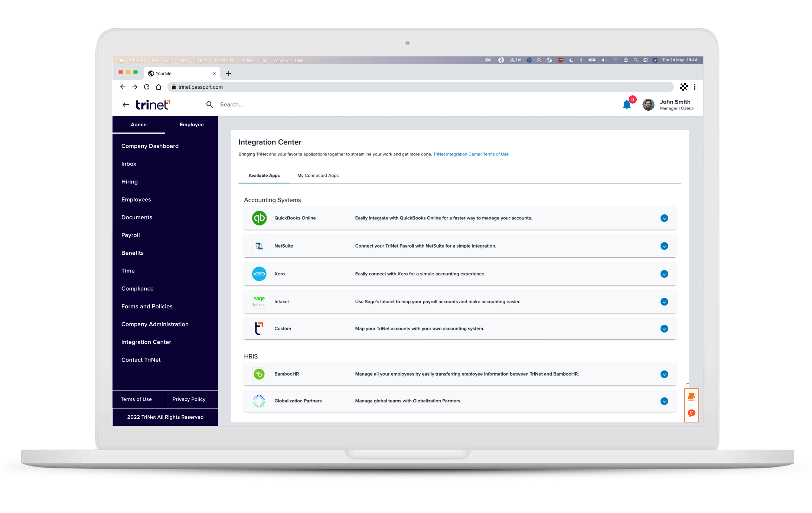Select the BambooHR app icon
This screenshot has height=513, width=812.
[x=259, y=374]
